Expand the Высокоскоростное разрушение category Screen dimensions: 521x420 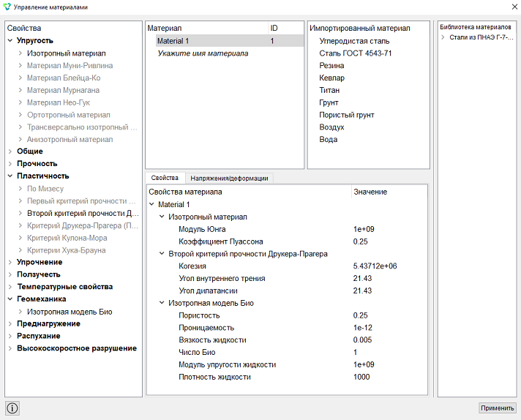click(10, 348)
